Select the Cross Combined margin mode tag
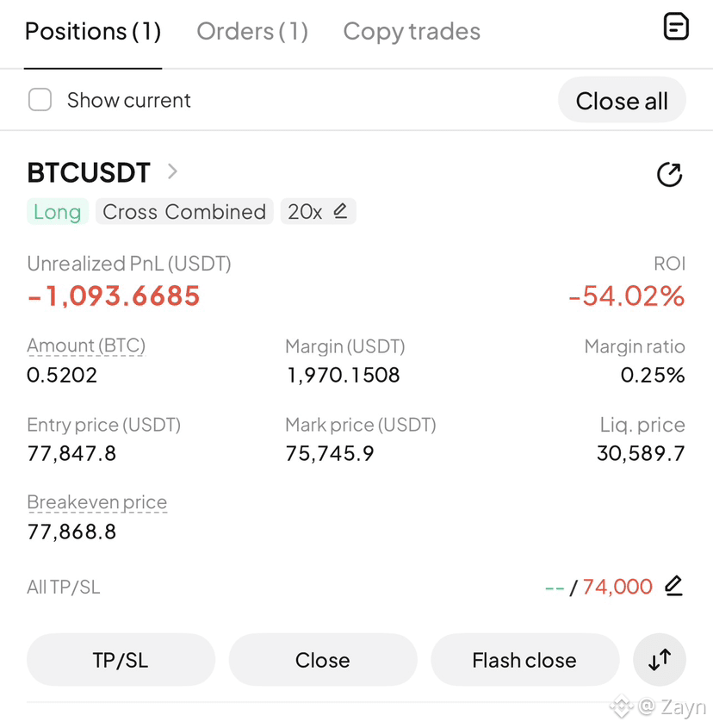The width and height of the screenshot is (713, 728). 184,212
